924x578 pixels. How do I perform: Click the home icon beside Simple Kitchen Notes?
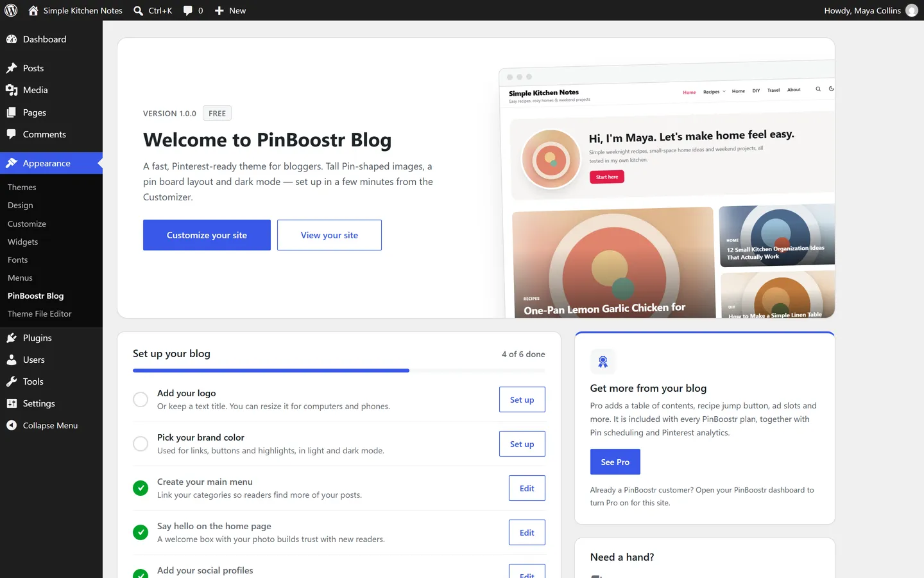tap(33, 10)
